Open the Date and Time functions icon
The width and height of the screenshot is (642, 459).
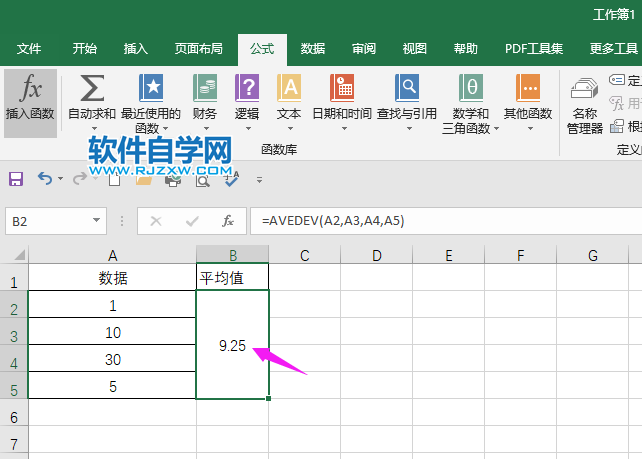(342, 88)
